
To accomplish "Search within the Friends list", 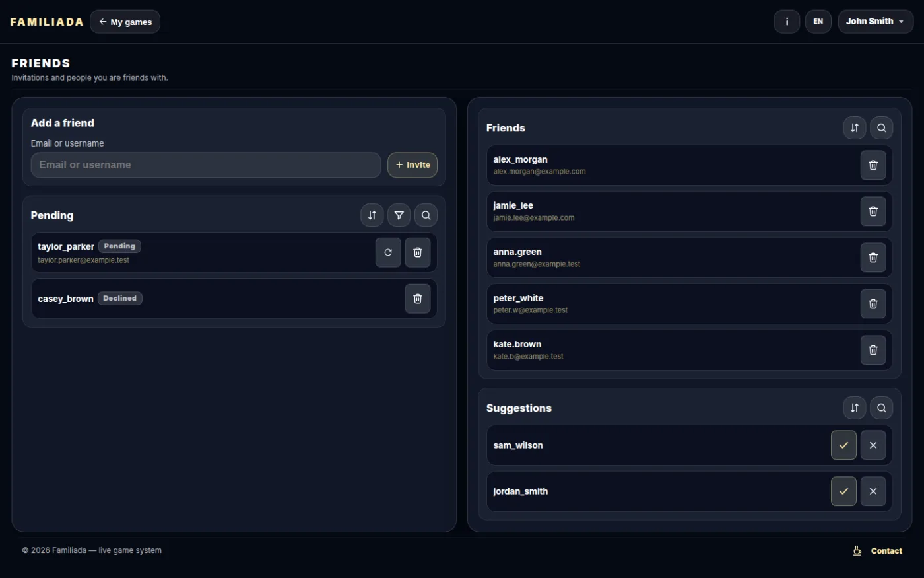I will (881, 128).
